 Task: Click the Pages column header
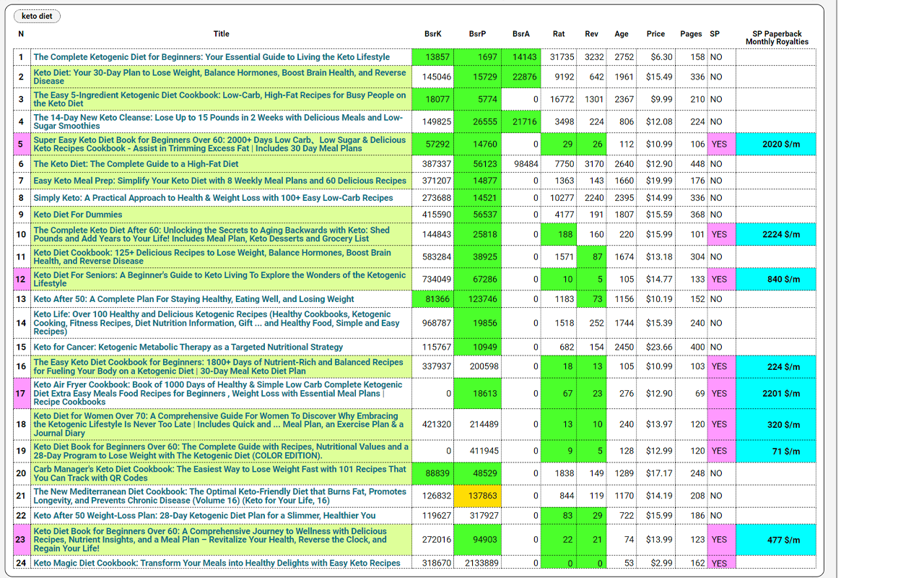691,34
